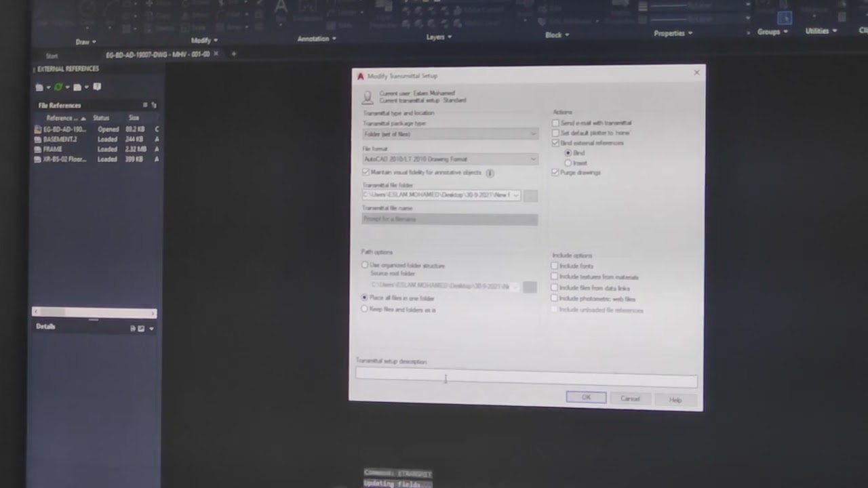This screenshot has height=488, width=868.
Task: Click the Change Path icon in External References toolbar
Action: (77, 87)
